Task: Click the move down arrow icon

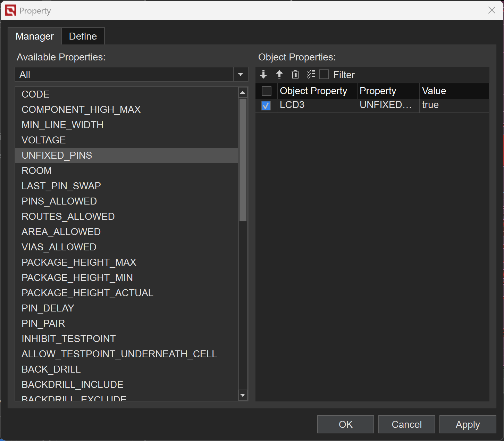Action: click(263, 74)
